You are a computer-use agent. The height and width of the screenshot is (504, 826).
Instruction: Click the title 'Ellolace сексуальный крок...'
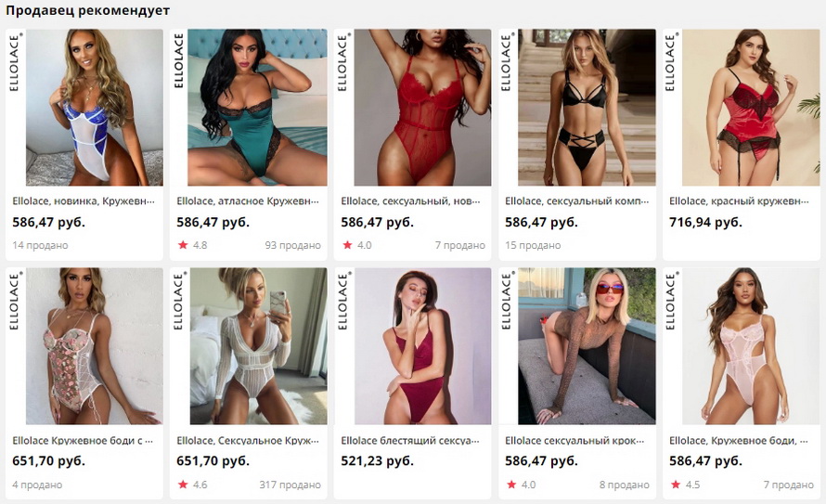point(577,440)
